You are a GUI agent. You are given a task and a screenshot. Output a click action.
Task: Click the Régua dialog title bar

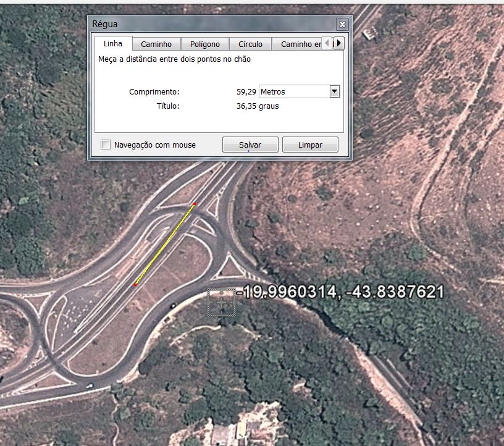click(x=210, y=24)
